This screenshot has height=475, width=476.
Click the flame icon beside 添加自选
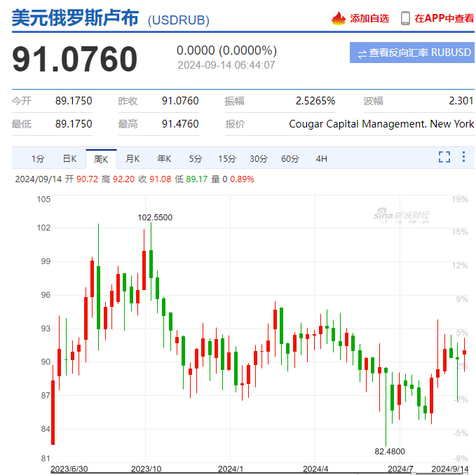coord(338,18)
